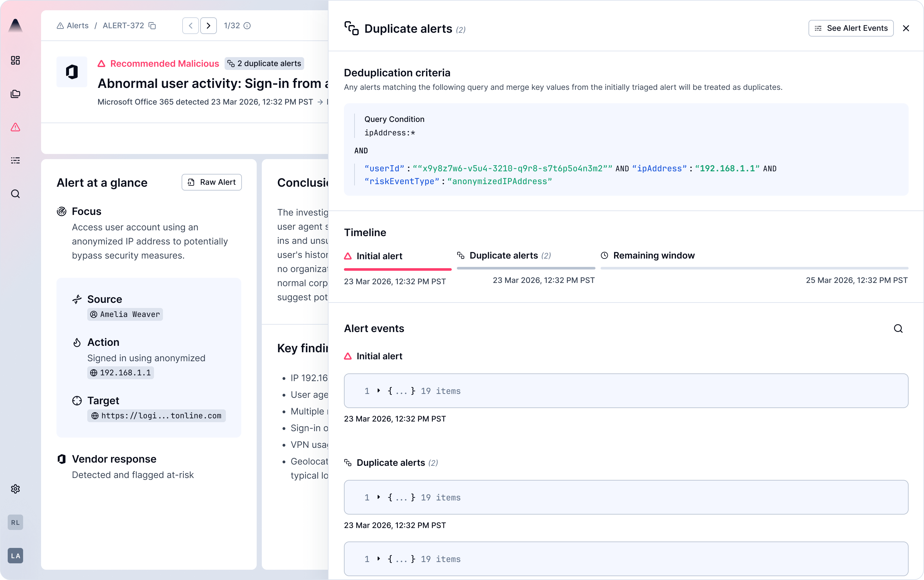Click info icon next to 1/32 counter
Image resolution: width=924 pixels, height=580 pixels.
[x=247, y=26]
